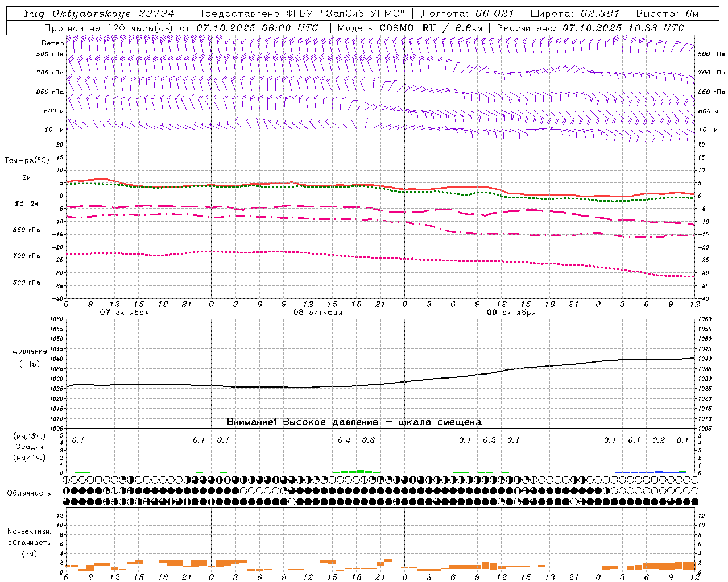Viewport: 728px width, 582px height.
Task: Select the (км) unit under convective cloudiness
Action: pyautogui.click(x=29, y=553)
